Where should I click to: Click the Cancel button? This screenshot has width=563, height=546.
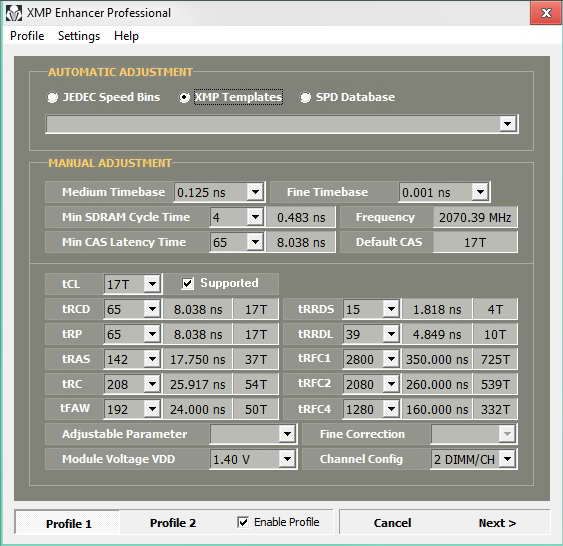(x=392, y=523)
